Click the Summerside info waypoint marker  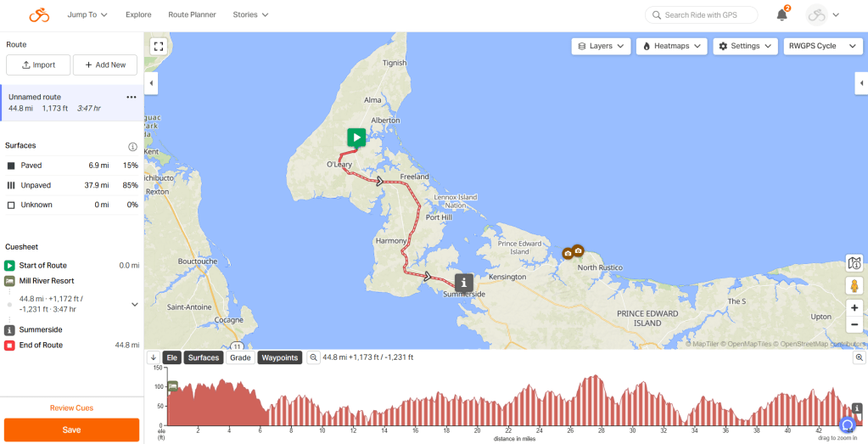click(464, 282)
